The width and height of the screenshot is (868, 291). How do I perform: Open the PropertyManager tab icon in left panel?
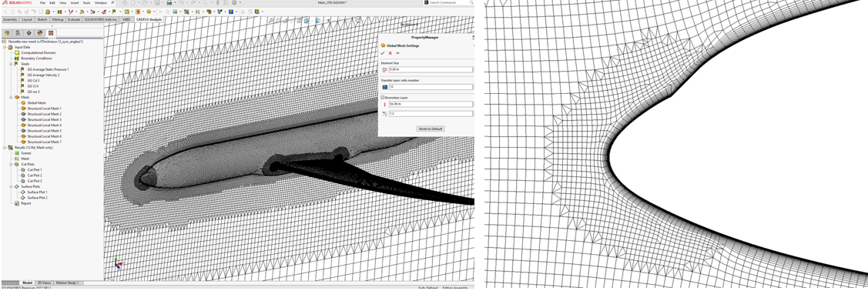tap(18, 32)
